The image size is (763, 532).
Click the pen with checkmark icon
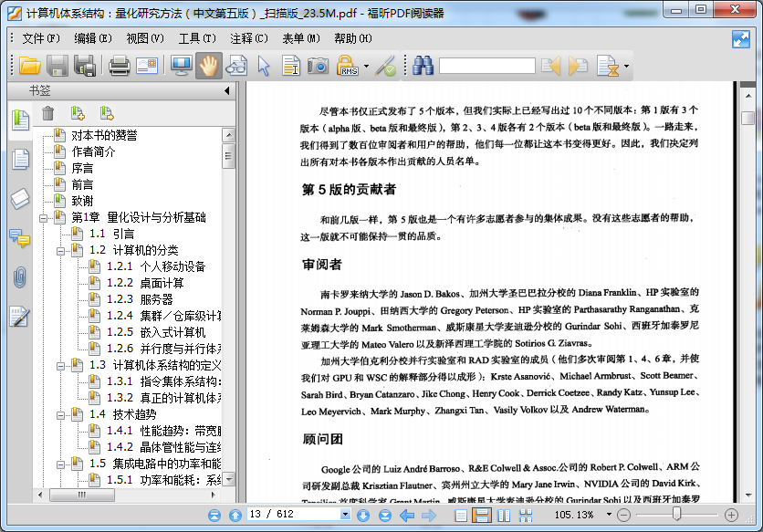(385, 65)
